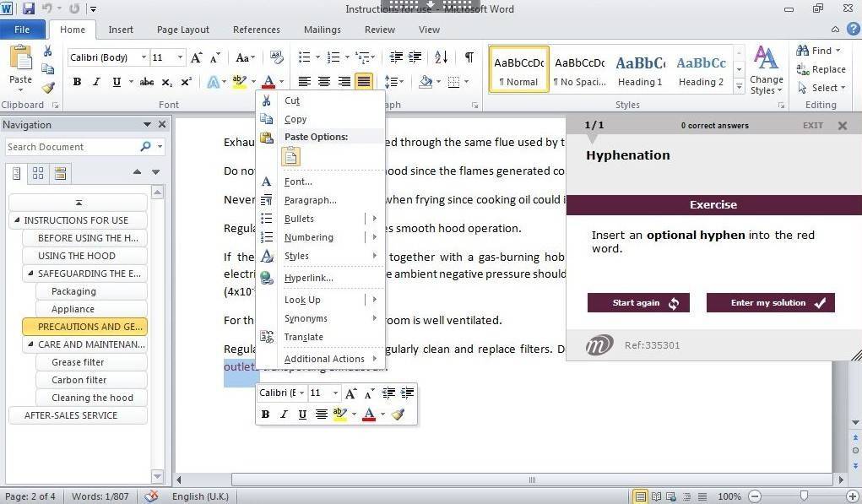Click the Justify alignment icon in ribbon
This screenshot has height=504, width=862.
(364, 82)
